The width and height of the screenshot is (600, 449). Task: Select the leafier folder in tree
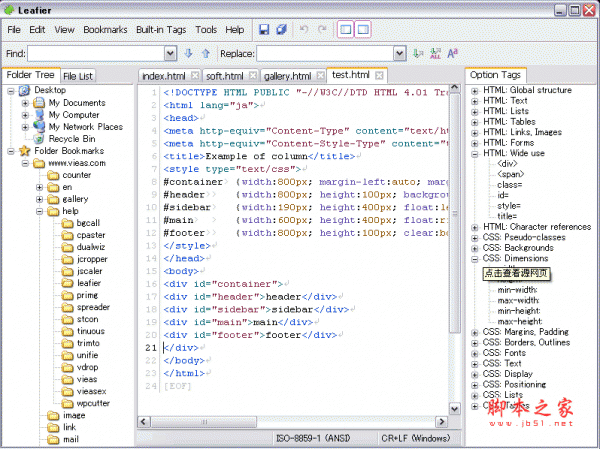click(88, 283)
